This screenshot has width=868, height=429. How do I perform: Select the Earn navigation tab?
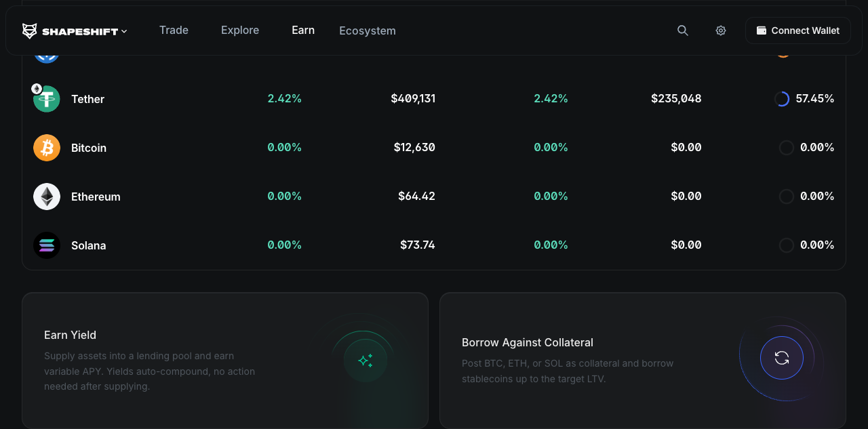(303, 30)
